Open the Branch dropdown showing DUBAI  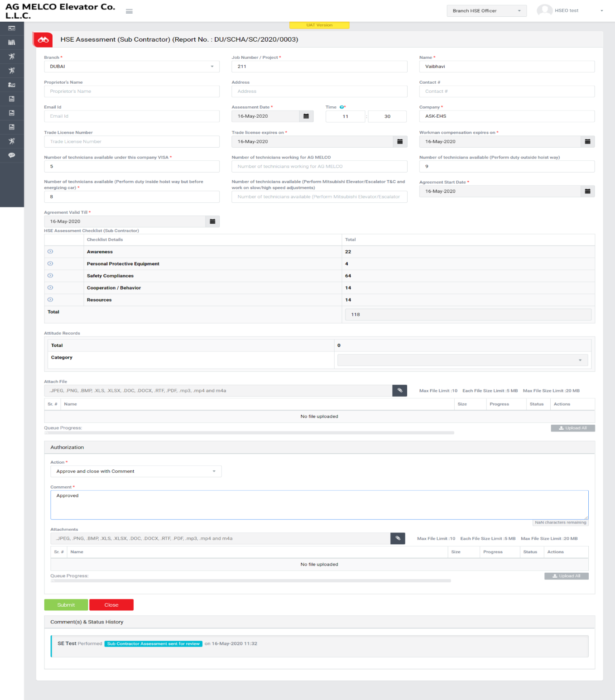(x=132, y=67)
